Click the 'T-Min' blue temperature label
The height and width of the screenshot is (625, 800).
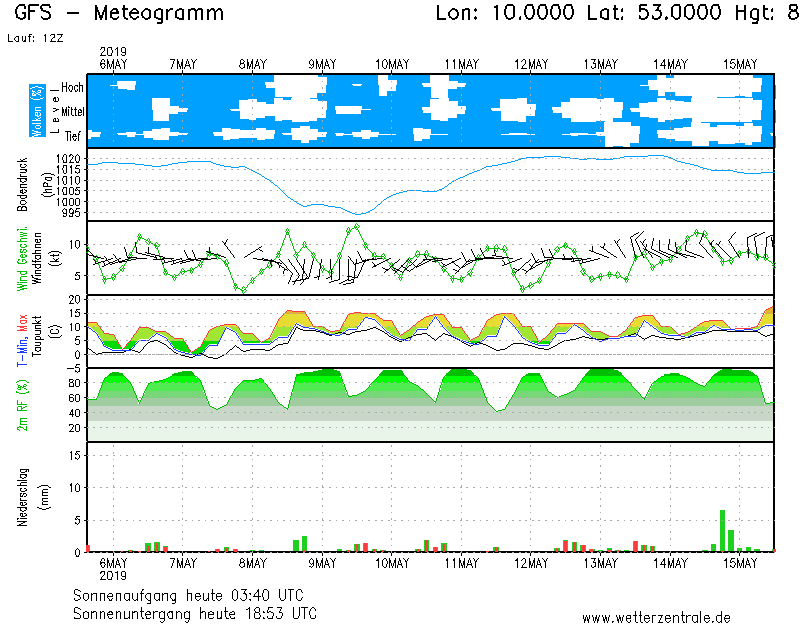click(21, 350)
